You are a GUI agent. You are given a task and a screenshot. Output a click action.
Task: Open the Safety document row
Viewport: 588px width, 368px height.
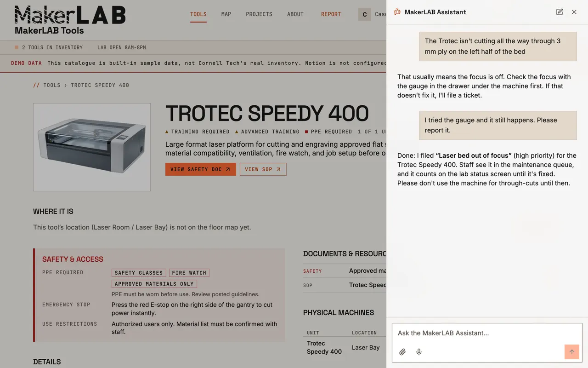click(x=345, y=271)
